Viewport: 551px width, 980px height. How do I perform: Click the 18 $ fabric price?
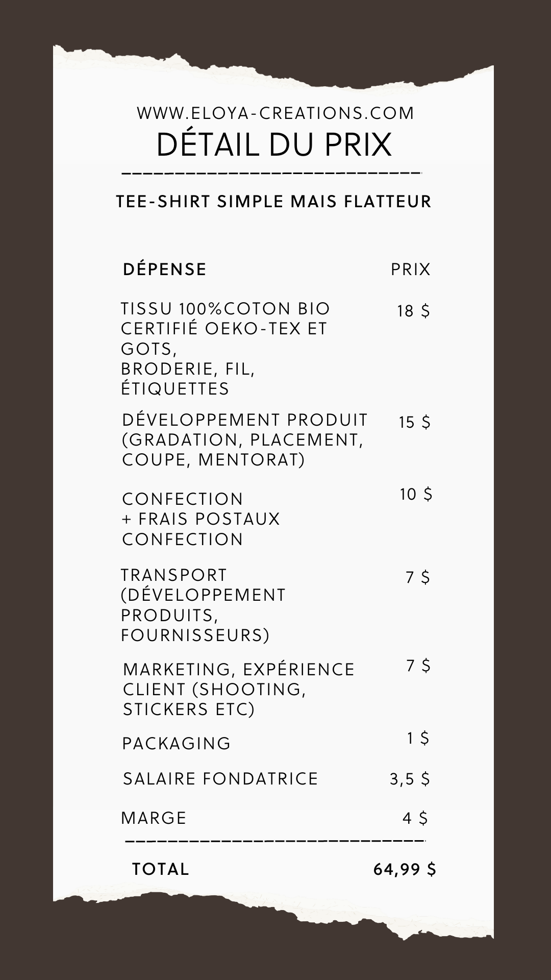(413, 311)
